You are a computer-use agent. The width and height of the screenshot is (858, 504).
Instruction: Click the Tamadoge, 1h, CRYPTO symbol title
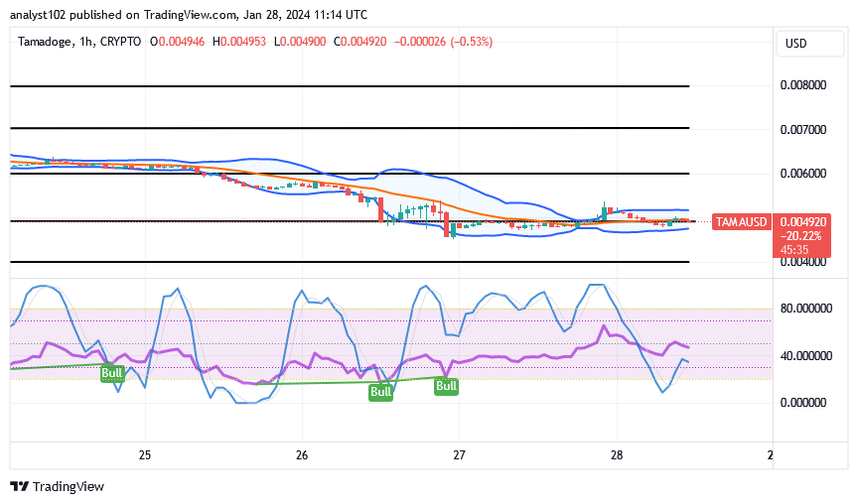[79, 42]
